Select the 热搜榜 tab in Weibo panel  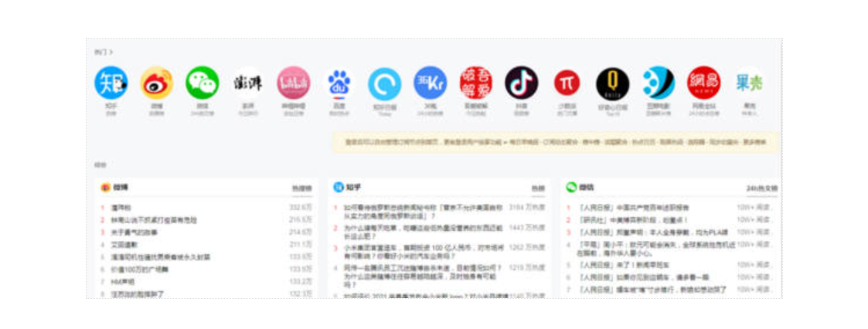pyautogui.click(x=302, y=188)
